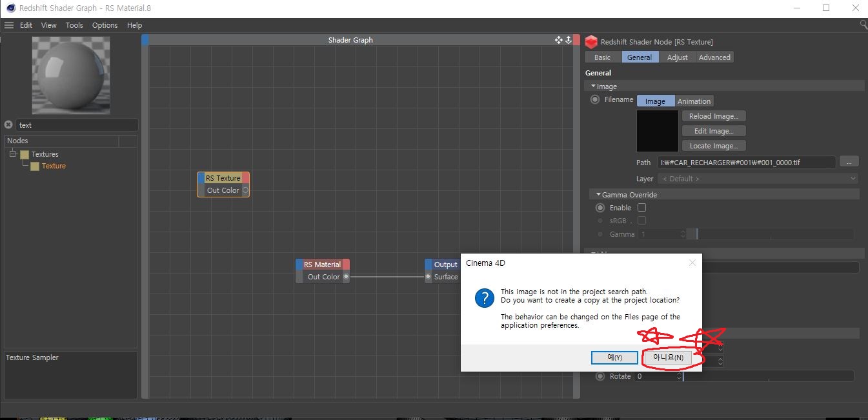
Task: Open the Layer dropdown
Action: (x=757, y=179)
